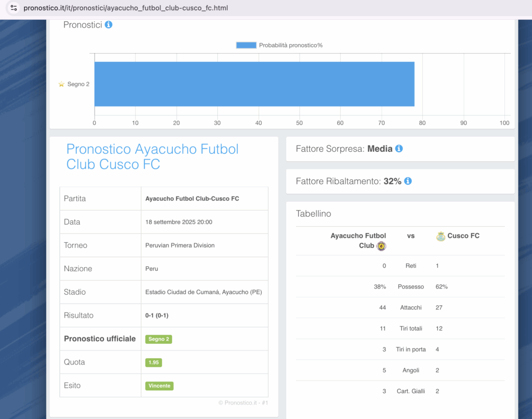This screenshot has width=532, height=419.
Task: Click the Ayacucho Futbol Club crest icon
Action: tap(381, 246)
